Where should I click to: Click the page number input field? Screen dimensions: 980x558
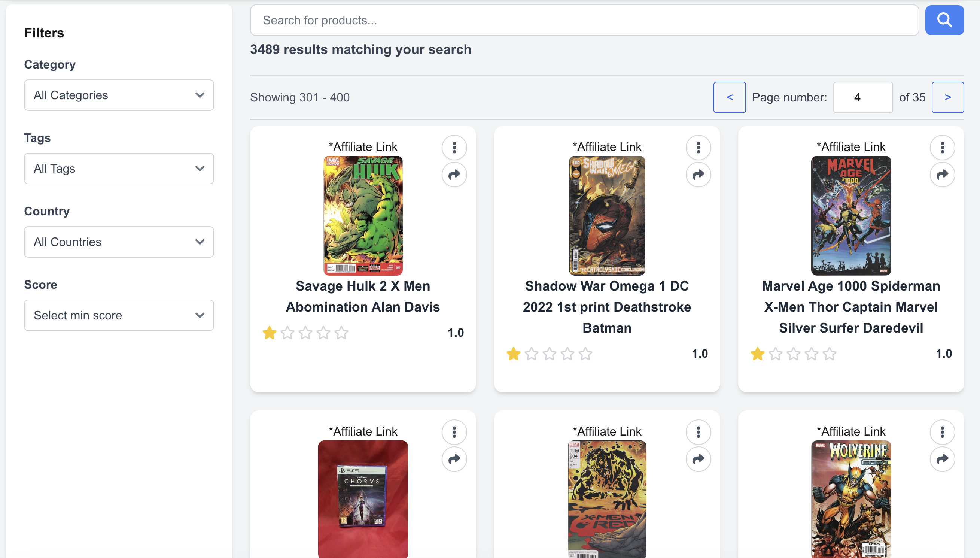863,97
